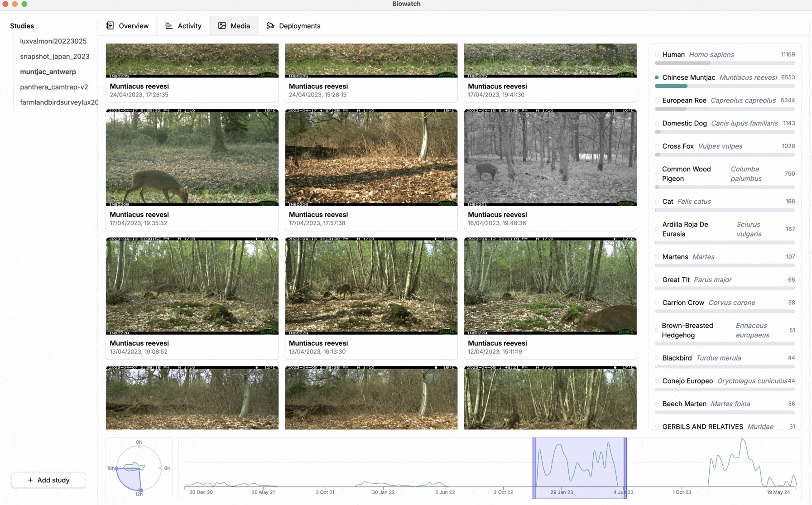The width and height of the screenshot is (812, 505).
Task: Click the plus icon in Add study
Action: (x=30, y=480)
